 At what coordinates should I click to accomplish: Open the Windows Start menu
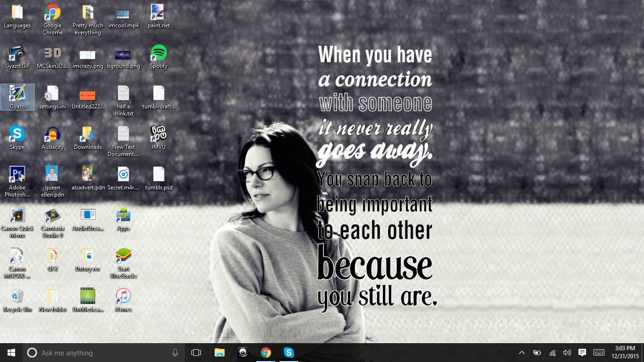pos(11,353)
